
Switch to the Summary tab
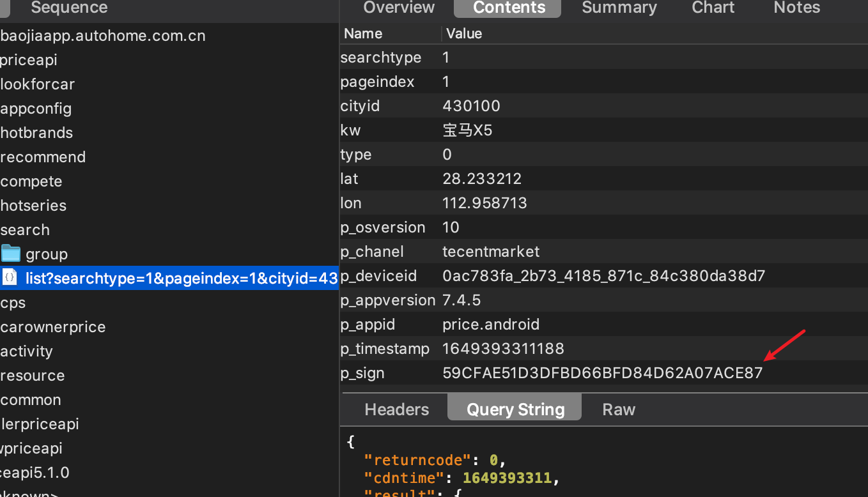point(619,8)
